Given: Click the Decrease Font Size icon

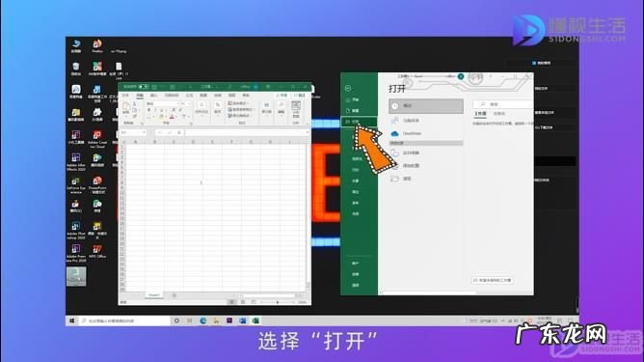Looking at the screenshot, I should click(x=180, y=110).
